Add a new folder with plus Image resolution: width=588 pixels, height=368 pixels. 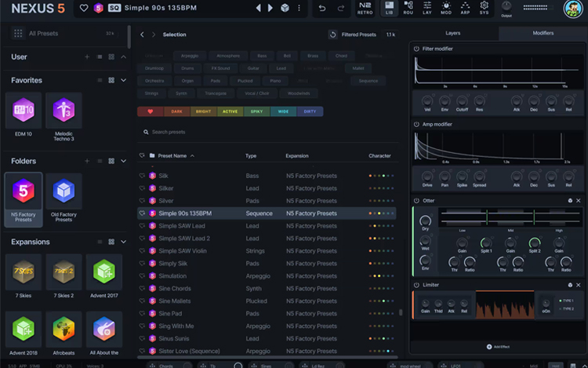pos(87,161)
